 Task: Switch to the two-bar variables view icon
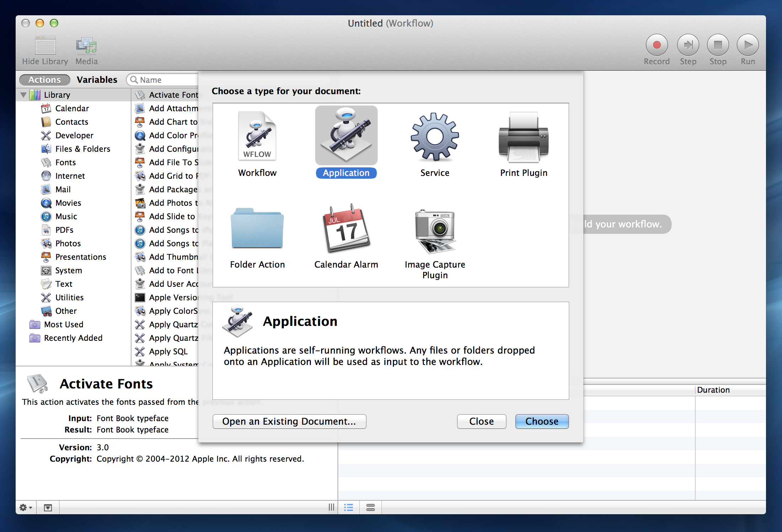371,507
